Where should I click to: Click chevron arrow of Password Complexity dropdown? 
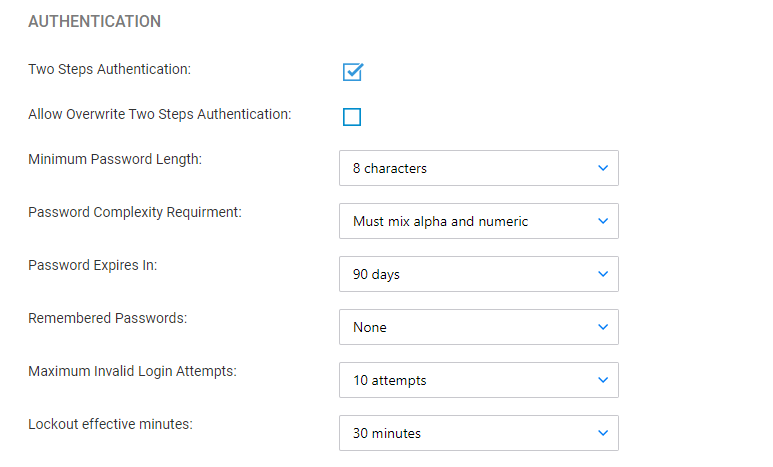coord(603,221)
